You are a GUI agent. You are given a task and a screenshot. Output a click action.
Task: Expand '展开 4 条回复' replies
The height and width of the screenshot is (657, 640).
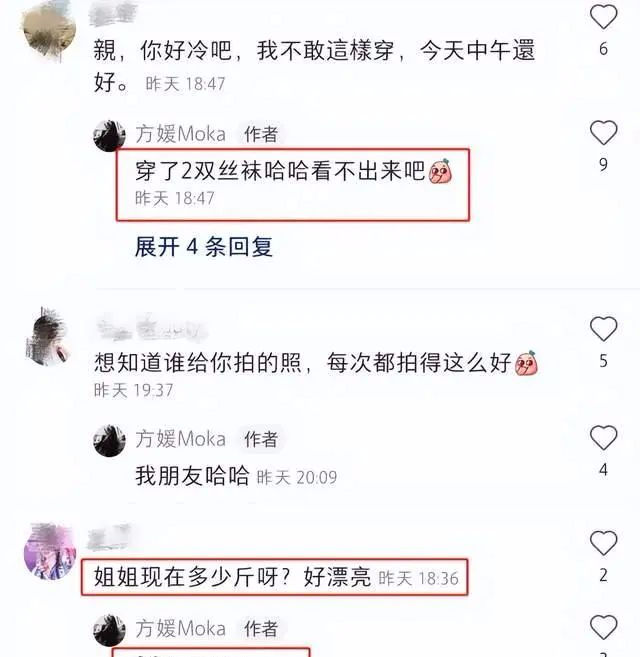click(x=204, y=246)
